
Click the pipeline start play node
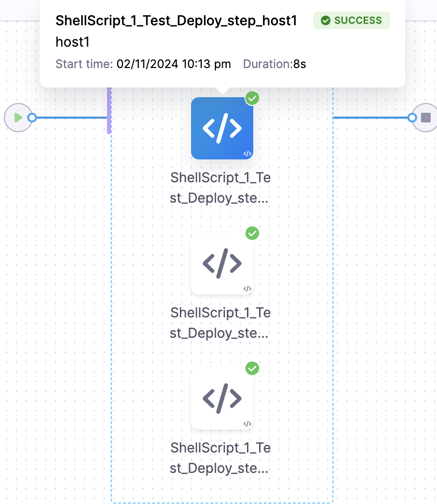point(18,118)
